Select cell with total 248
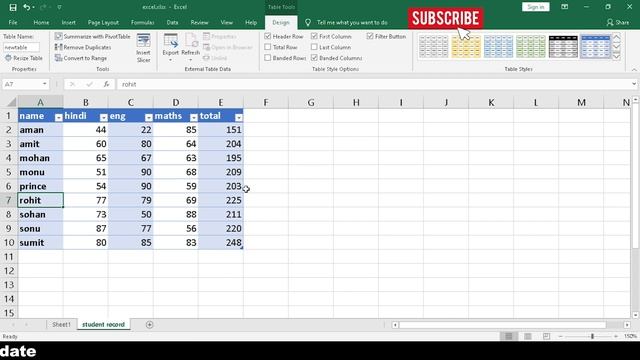 pos(221,242)
